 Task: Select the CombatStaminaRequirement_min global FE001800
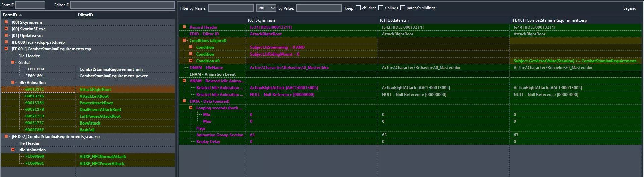pos(88,69)
